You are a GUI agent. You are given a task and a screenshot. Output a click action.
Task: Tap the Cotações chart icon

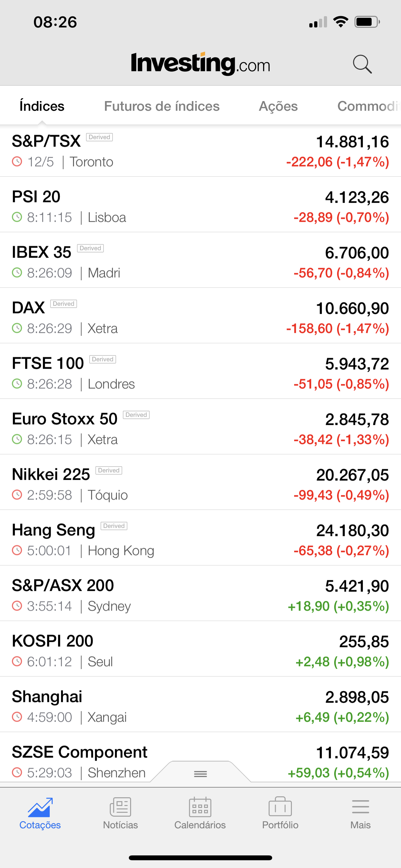point(40,808)
